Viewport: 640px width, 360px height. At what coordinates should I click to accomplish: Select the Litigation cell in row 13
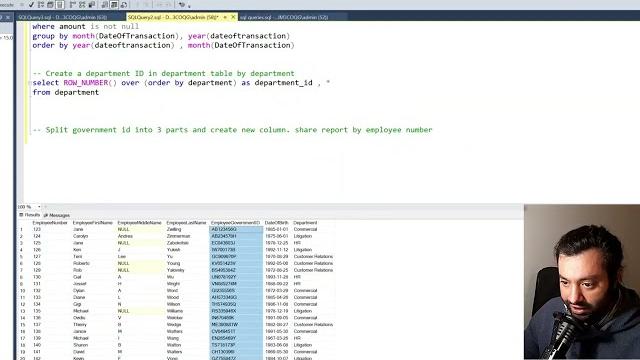(303, 311)
